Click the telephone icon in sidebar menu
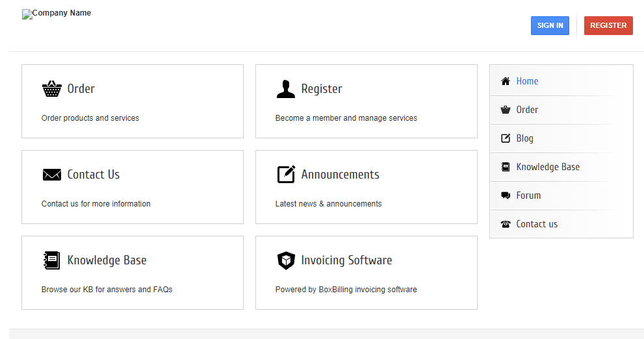 (x=506, y=224)
